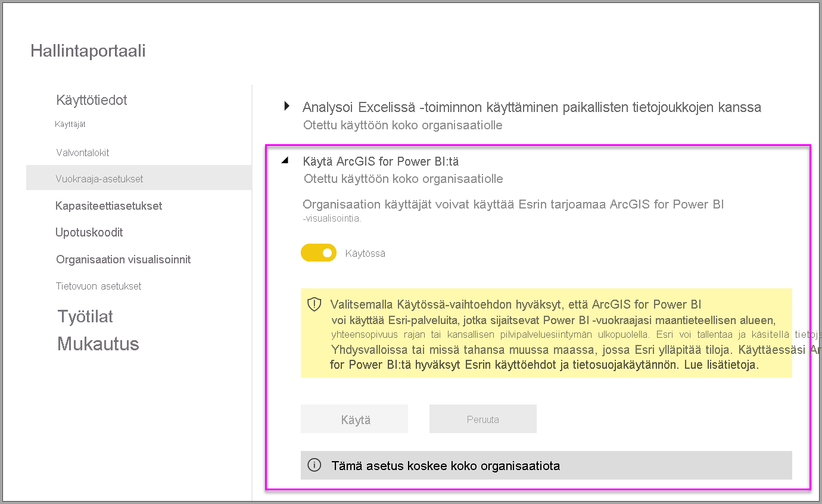Open Valvontalokit section

point(83,153)
